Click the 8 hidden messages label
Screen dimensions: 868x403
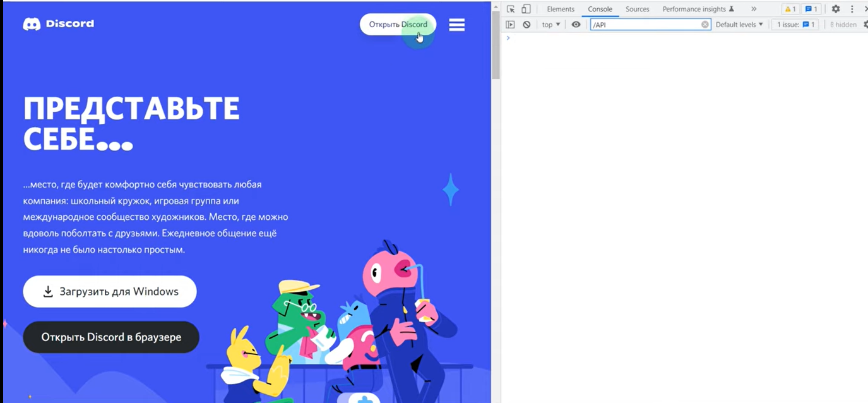[843, 25]
